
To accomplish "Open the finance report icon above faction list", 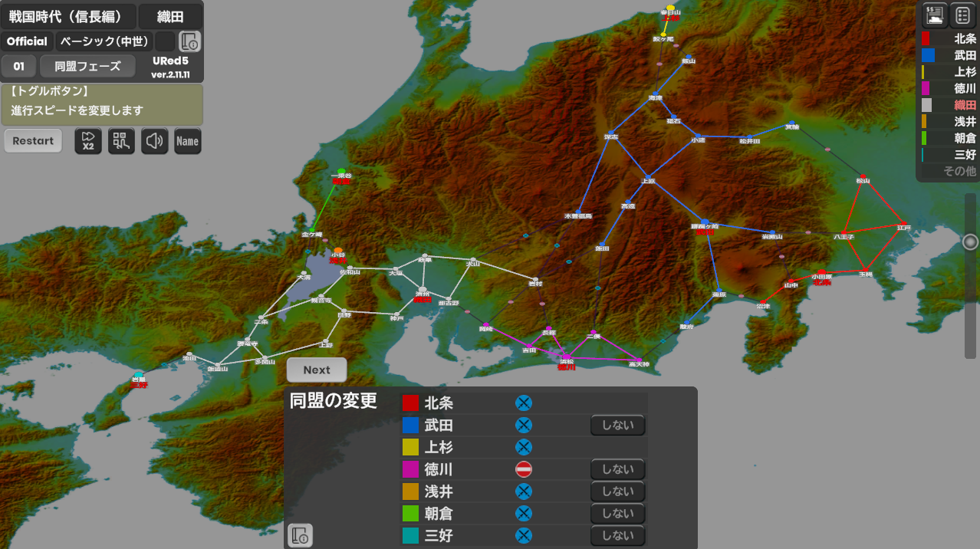I will coord(934,15).
